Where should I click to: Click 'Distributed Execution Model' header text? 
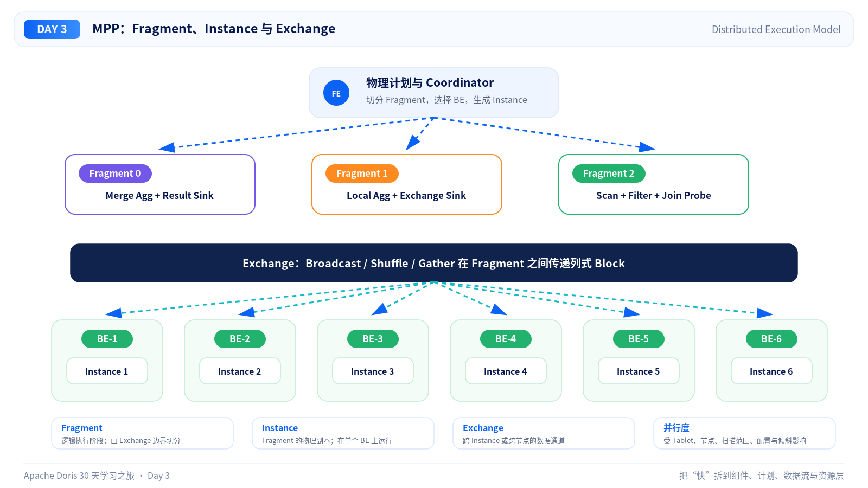click(776, 29)
